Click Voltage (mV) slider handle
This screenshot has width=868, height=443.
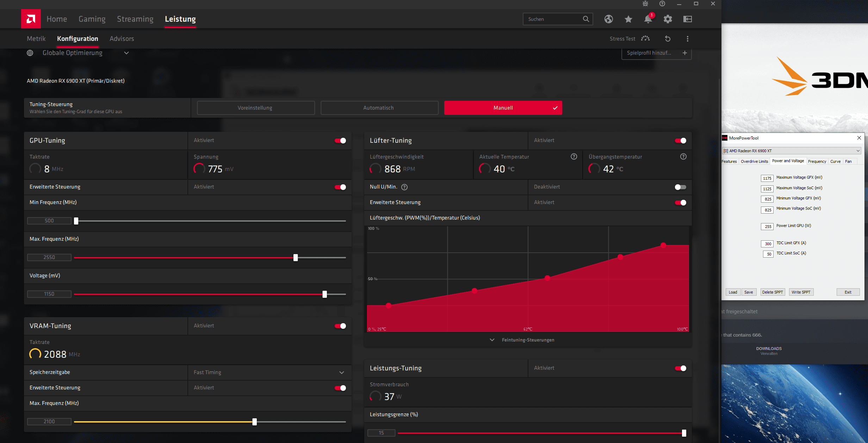pyautogui.click(x=324, y=294)
